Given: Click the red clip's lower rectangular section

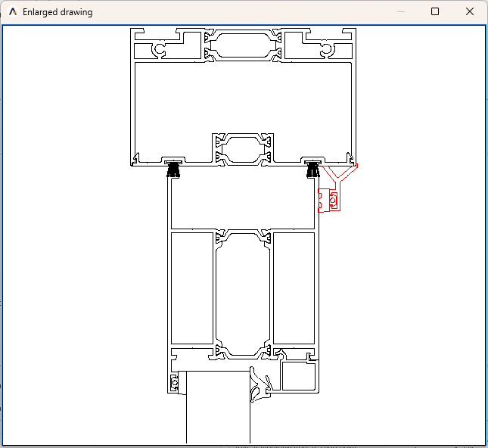Looking at the screenshot, I should click(328, 201).
